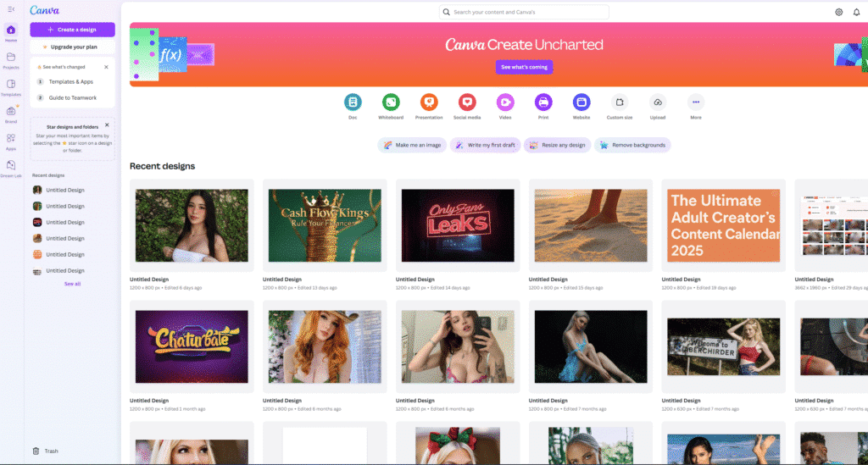Go to Brand in the sidebar
The width and height of the screenshot is (868, 465).
point(11,113)
